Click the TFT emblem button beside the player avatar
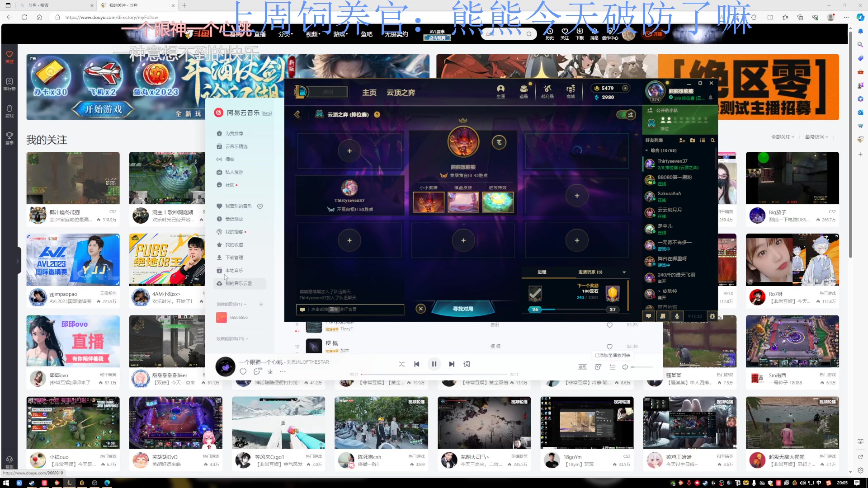The height and width of the screenshot is (488, 868). (x=499, y=142)
